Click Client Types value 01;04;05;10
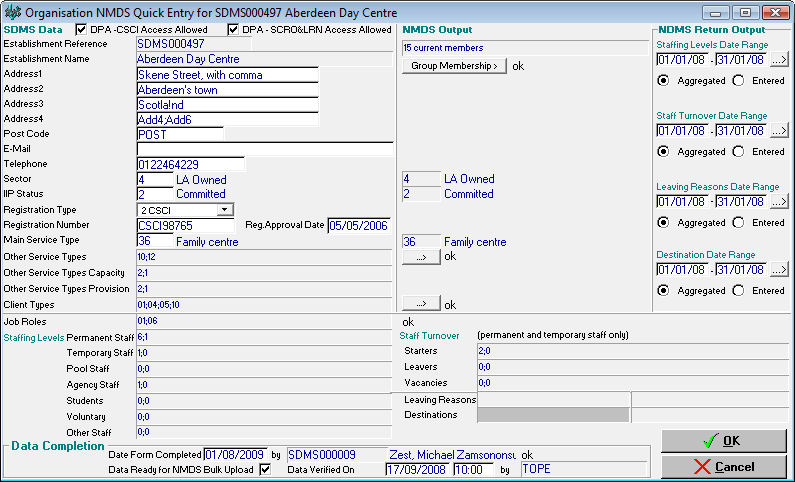The image size is (795, 482). 158,305
